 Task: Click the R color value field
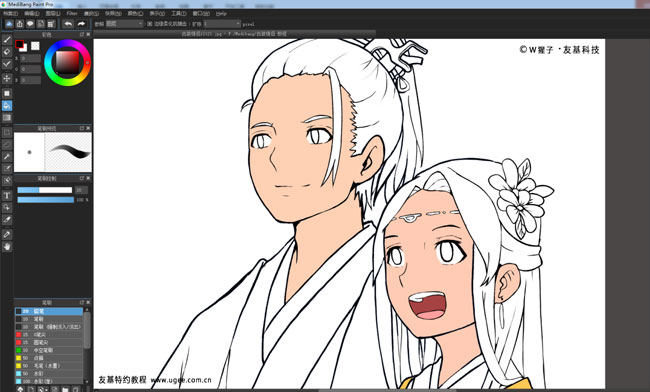31,59
